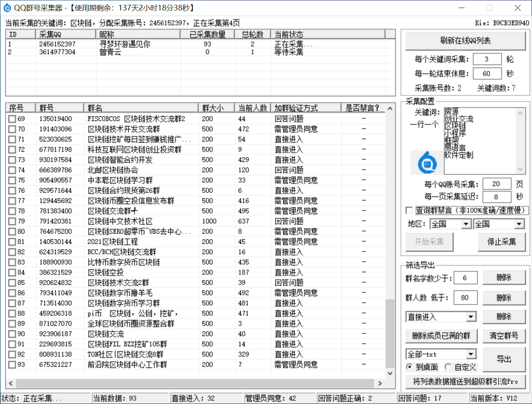Tick row 90 checkbox
This screenshot has width=532, height=404.
pos(12,334)
